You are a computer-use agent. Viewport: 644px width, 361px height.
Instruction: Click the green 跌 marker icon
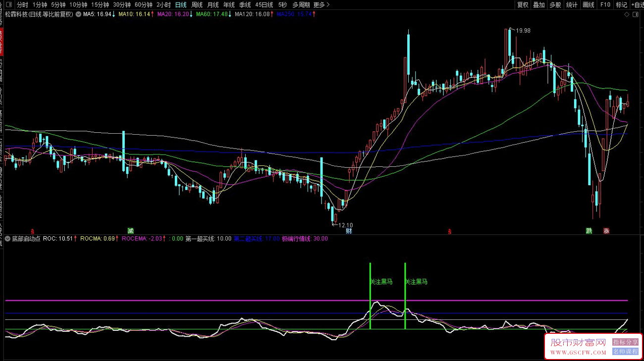click(589, 231)
